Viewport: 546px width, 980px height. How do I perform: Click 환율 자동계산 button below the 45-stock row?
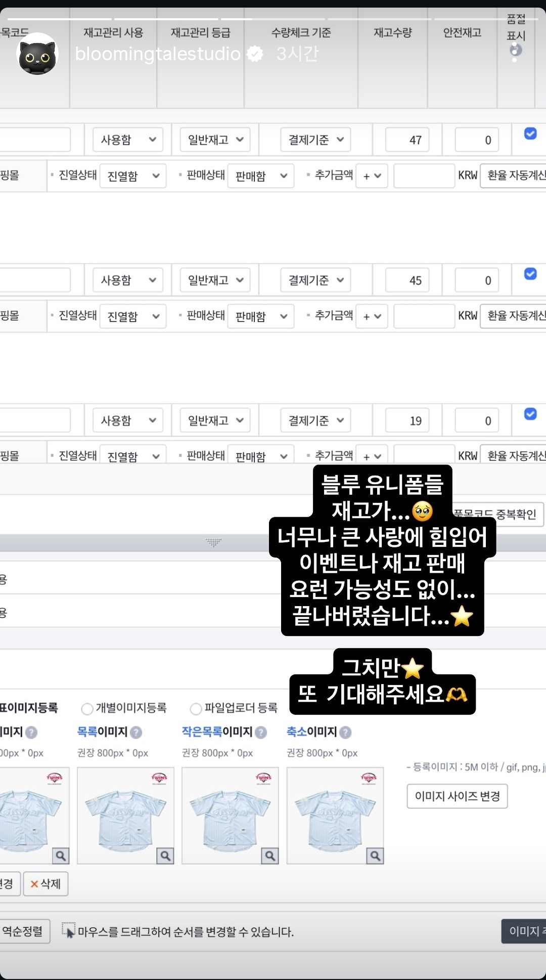point(513,316)
